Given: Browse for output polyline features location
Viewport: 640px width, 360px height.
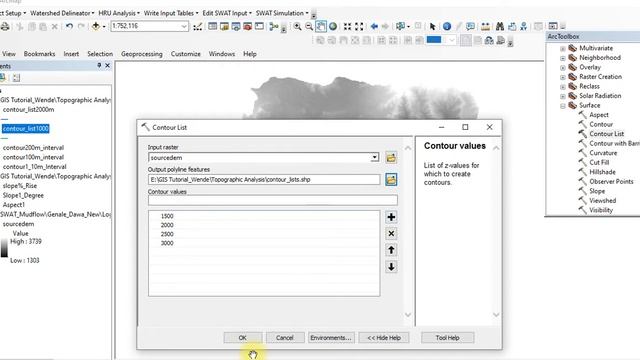Looking at the screenshot, I should (391, 180).
